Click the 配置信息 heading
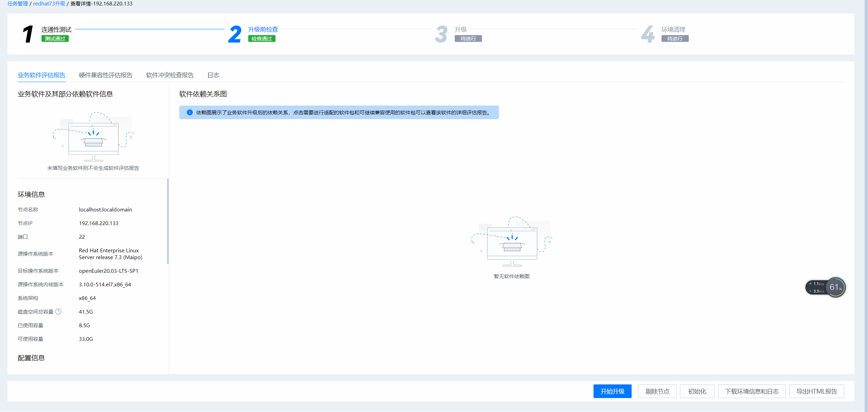This screenshot has height=412, width=868. click(x=31, y=358)
